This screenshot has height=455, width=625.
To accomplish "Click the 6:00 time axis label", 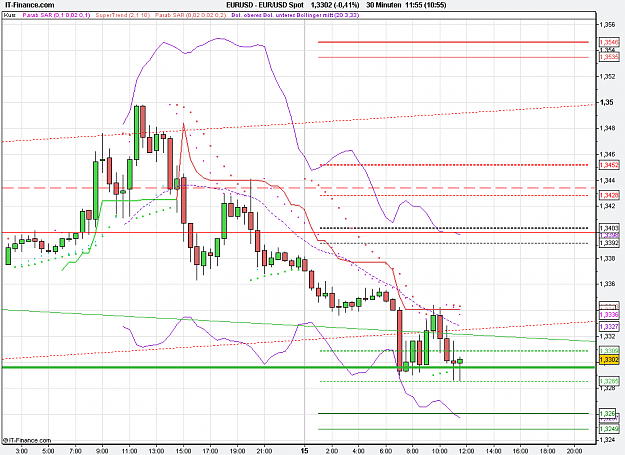I will [x=386, y=451].
